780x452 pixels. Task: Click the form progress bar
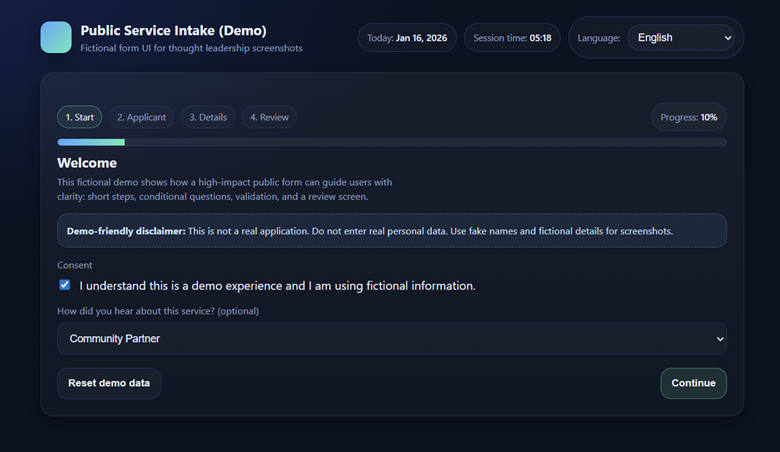pyautogui.click(x=392, y=142)
